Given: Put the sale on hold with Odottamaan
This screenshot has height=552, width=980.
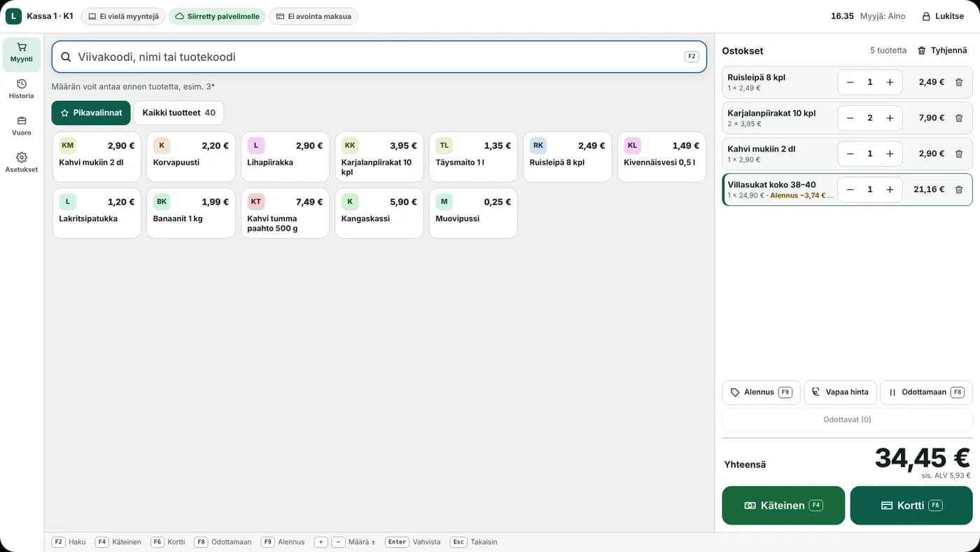Looking at the screenshot, I should [x=926, y=392].
